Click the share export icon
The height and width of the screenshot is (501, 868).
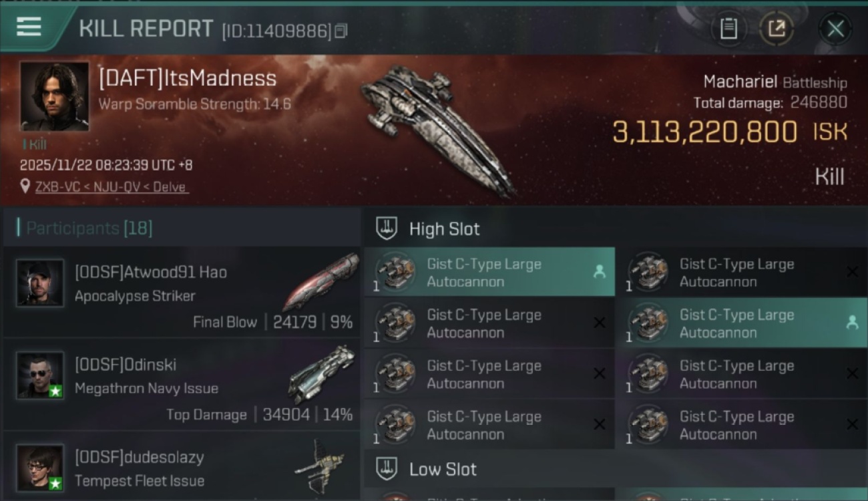tap(777, 29)
